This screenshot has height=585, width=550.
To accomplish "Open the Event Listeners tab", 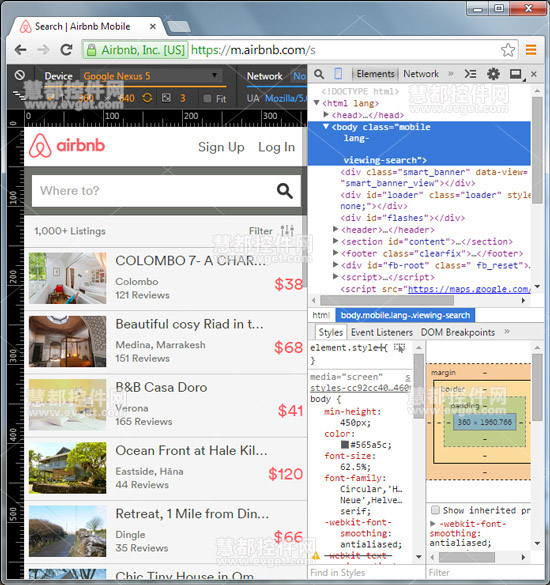I will (382, 332).
